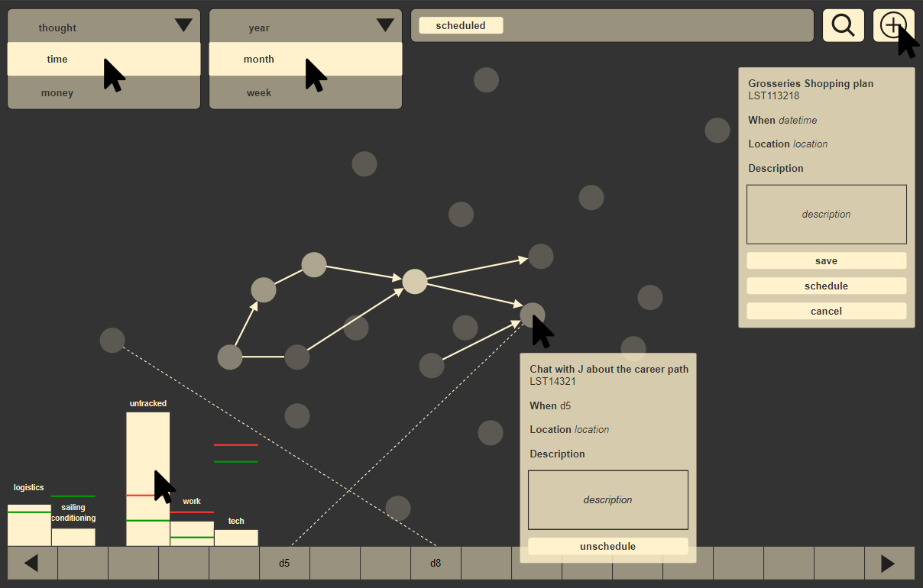
Task: Choose 'week' from period list
Action: click(259, 93)
